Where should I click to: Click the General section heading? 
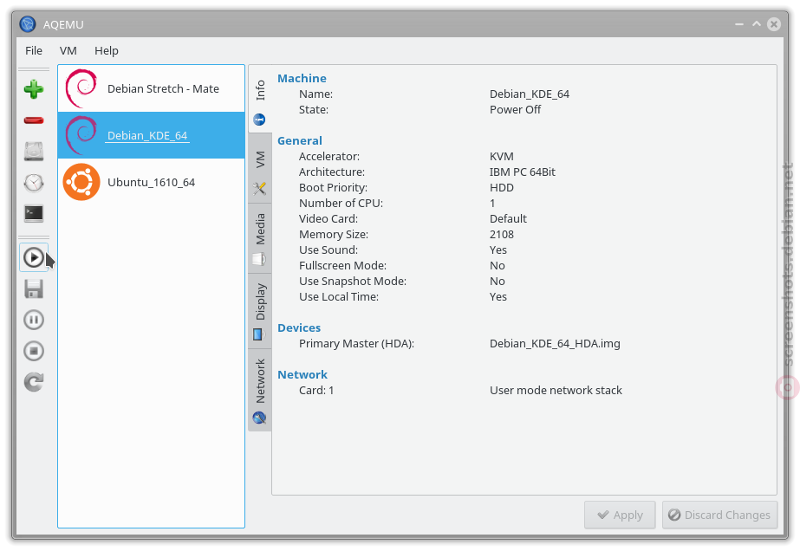tap(300, 141)
